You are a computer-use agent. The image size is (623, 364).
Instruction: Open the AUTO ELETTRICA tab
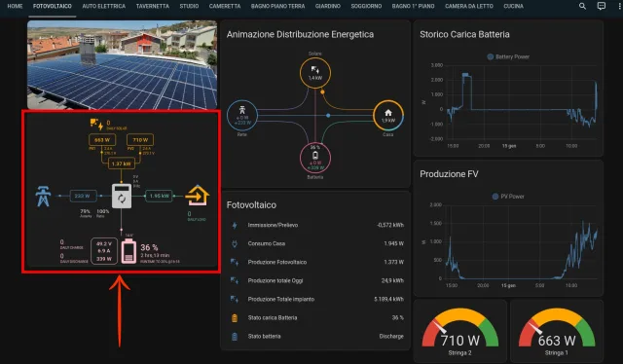104,6
